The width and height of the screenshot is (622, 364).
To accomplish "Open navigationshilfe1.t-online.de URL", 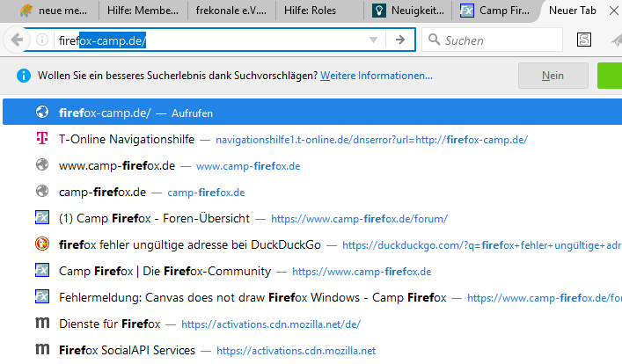I will pyautogui.click(x=371, y=140).
